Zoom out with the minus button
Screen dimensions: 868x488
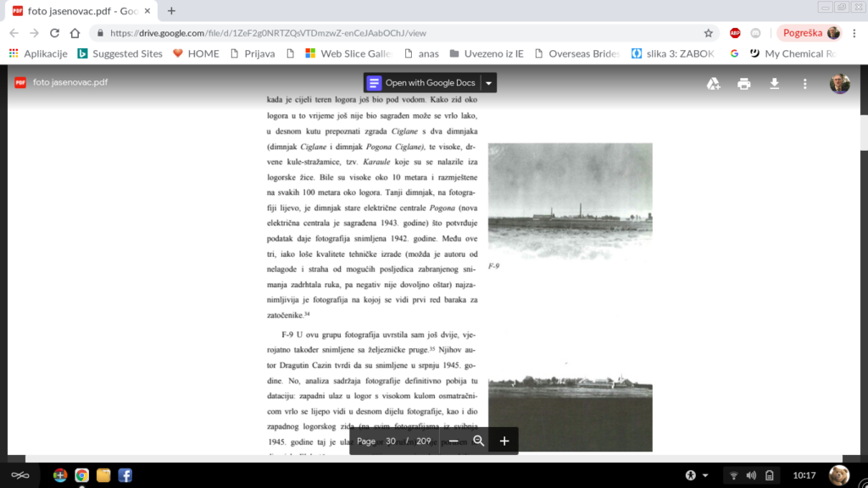(x=453, y=441)
